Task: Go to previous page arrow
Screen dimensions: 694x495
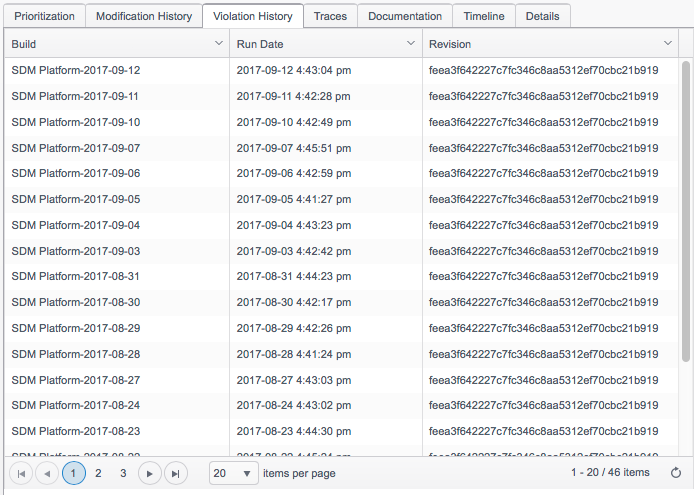Action: click(x=47, y=473)
